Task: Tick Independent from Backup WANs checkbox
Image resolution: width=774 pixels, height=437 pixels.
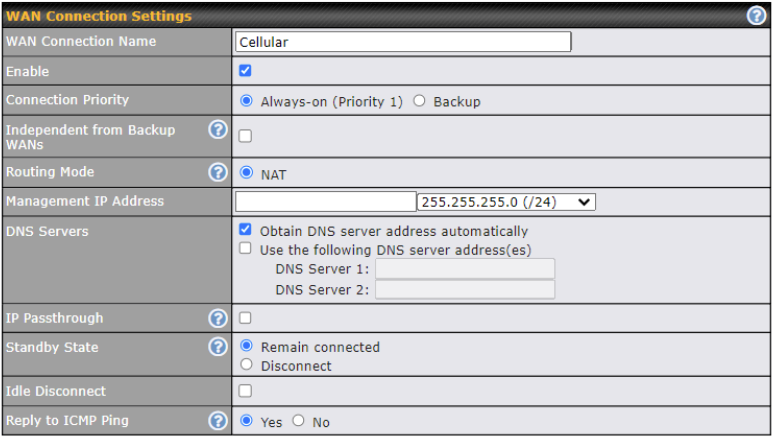Action: 245,136
